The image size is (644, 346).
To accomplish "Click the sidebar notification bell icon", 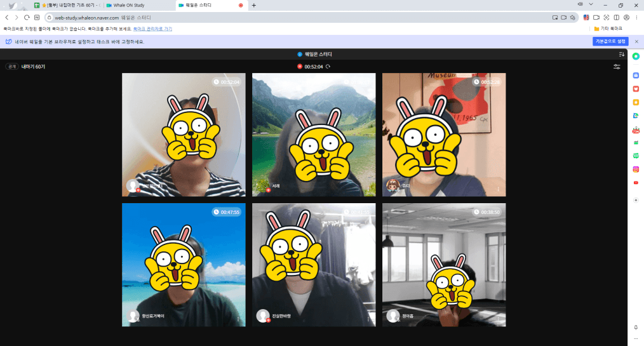I will (636, 327).
